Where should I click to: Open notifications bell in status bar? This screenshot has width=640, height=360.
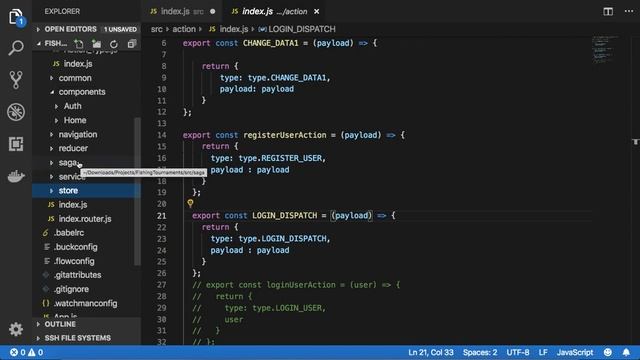[x=626, y=352]
